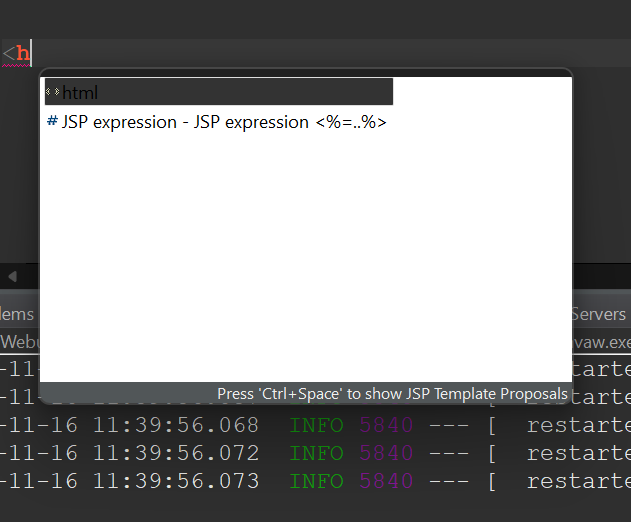Click the Ctrl+Space JSP Template Proposals hint
The image size is (631, 522).
[392, 393]
